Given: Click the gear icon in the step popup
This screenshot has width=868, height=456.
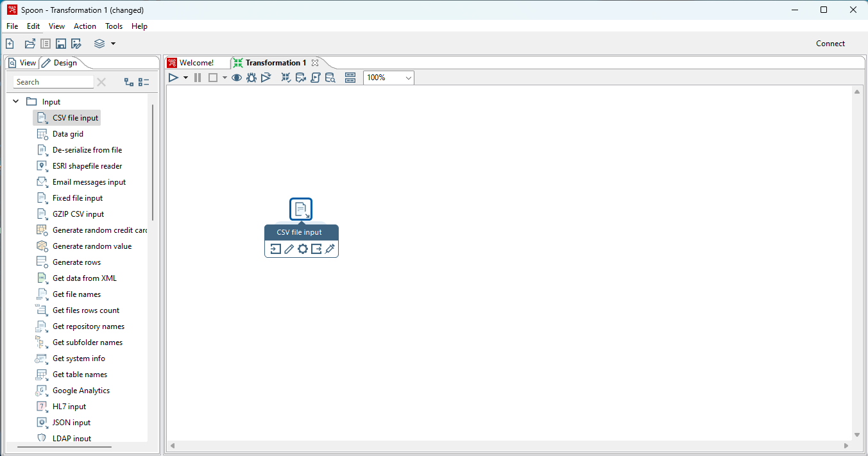Looking at the screenshot, I should 302,249.
